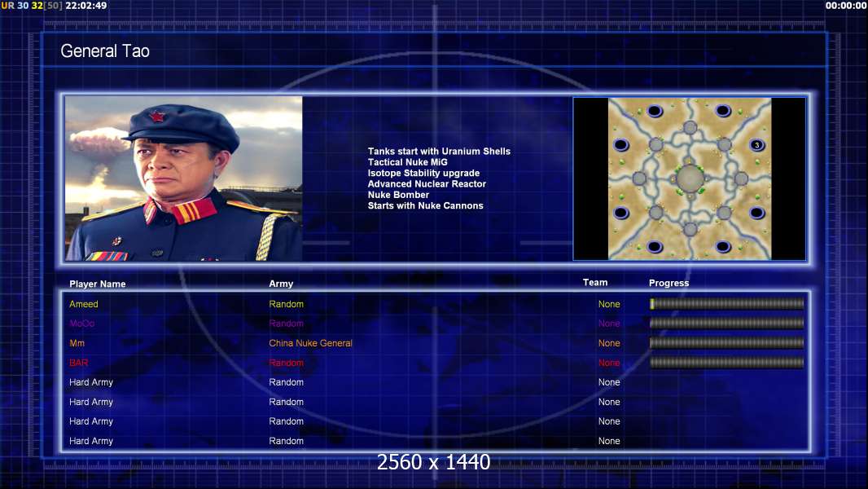The height and width of the screenshot is (489, 868).
Task: Click the "UR 30 32[50]" status counter
Action: pos(32,6)
